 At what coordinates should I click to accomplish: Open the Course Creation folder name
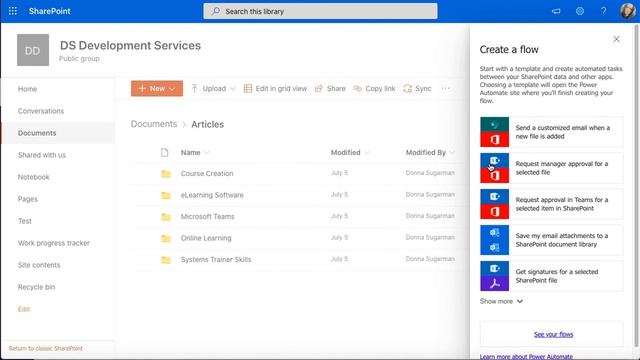(207, 173)
